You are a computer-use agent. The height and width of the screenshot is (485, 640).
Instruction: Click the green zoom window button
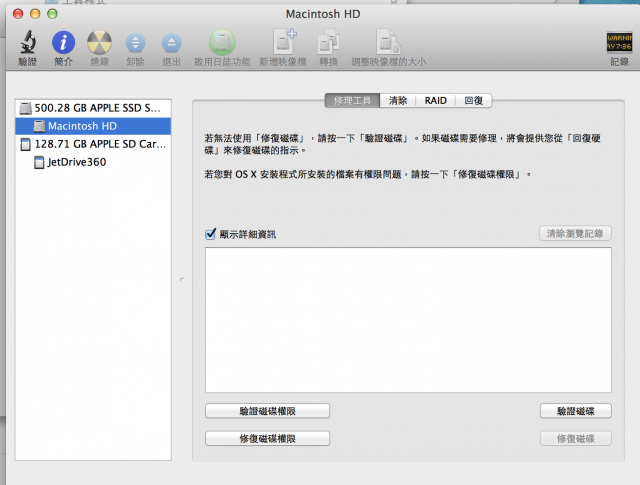[x=52, y=14]
